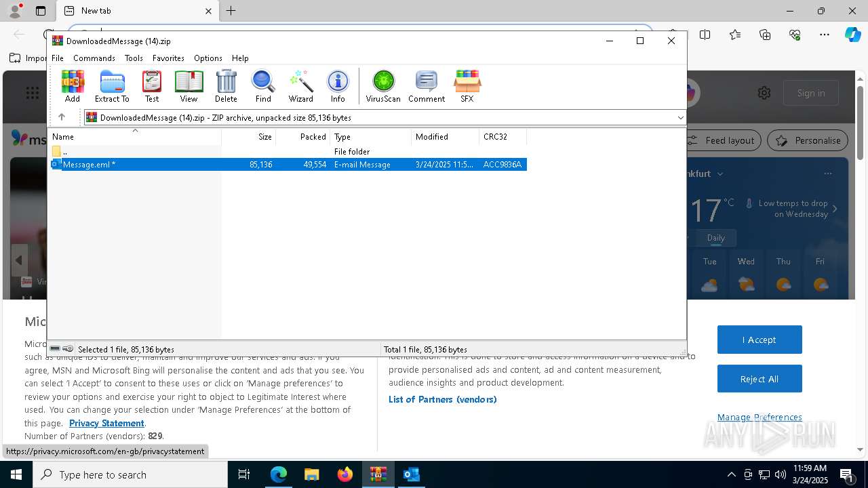Expand the Frankfurt location dropdown

[720, 174]
